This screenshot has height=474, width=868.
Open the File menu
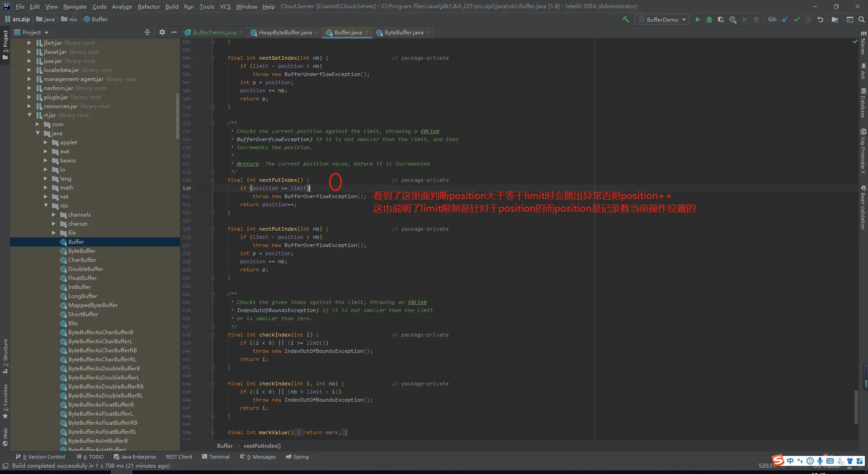20,6
